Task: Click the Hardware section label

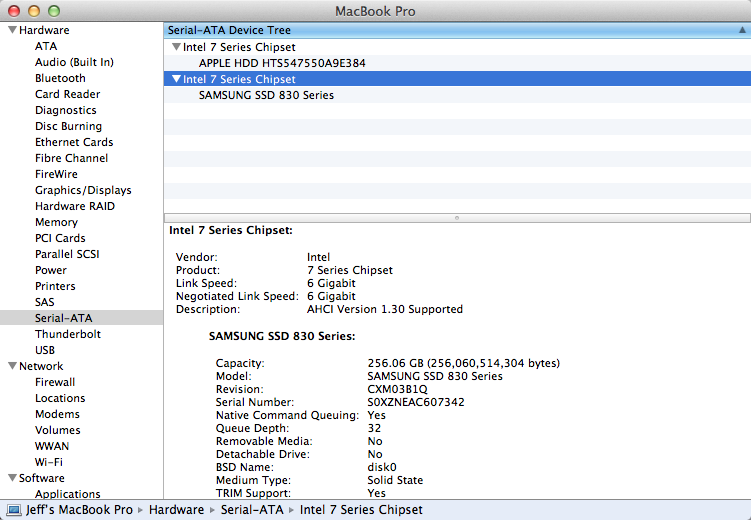Action: coord(44,30)
